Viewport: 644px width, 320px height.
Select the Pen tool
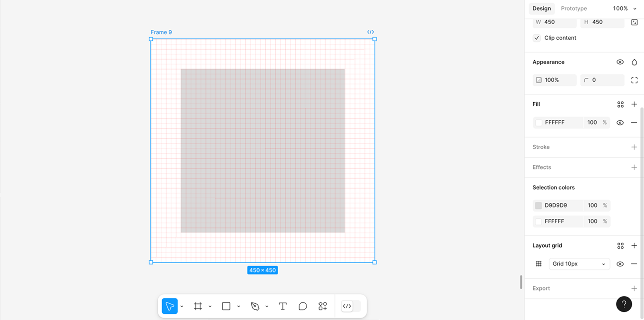[x=255, y=306]
